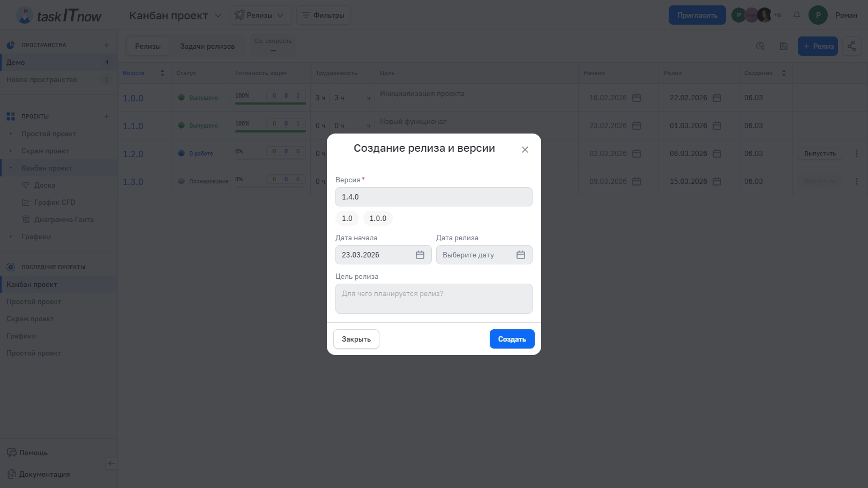Click the save view icon
The height and width of the screenshot is (488, 868).
783,46
